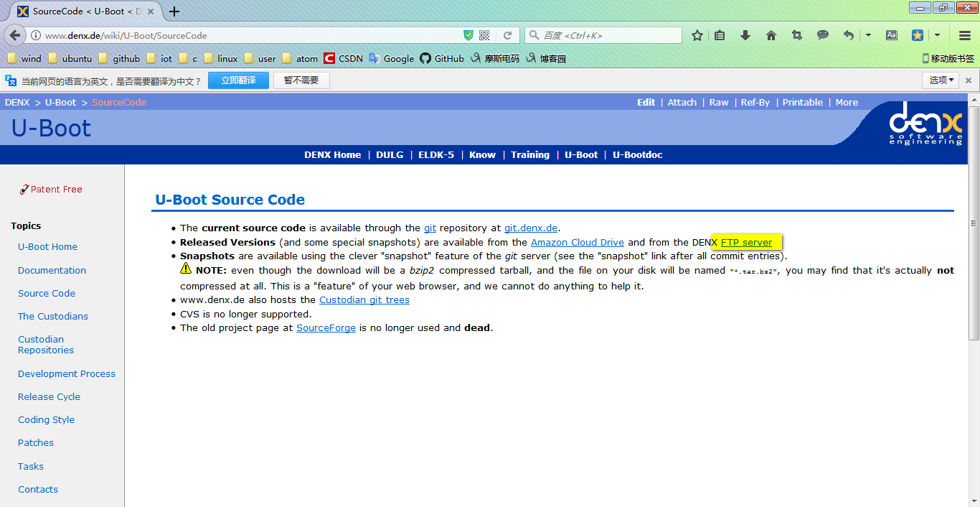
Task: Open the CSDN bookmark
Action: (343, 58)
